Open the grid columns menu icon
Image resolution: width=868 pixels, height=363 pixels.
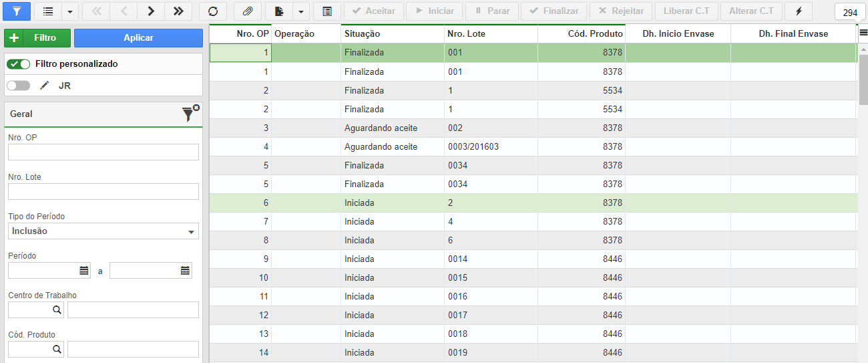coord(863,33)
